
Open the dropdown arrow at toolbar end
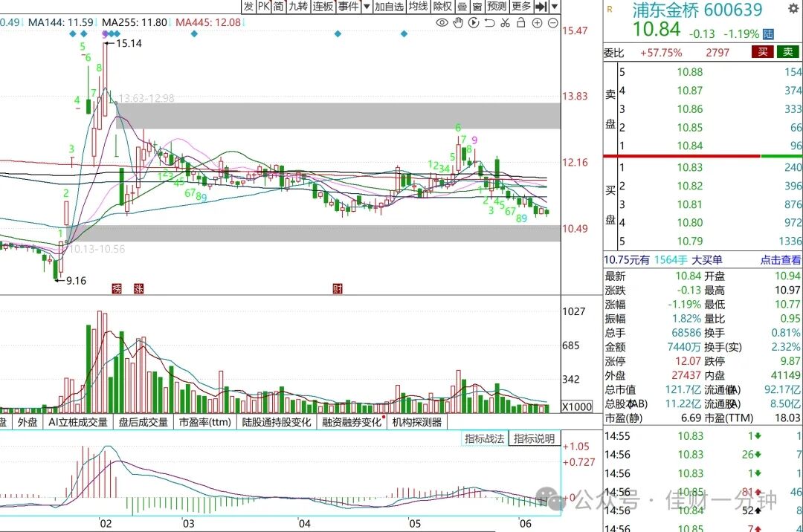pyautogui.click(x=555, y=7)
